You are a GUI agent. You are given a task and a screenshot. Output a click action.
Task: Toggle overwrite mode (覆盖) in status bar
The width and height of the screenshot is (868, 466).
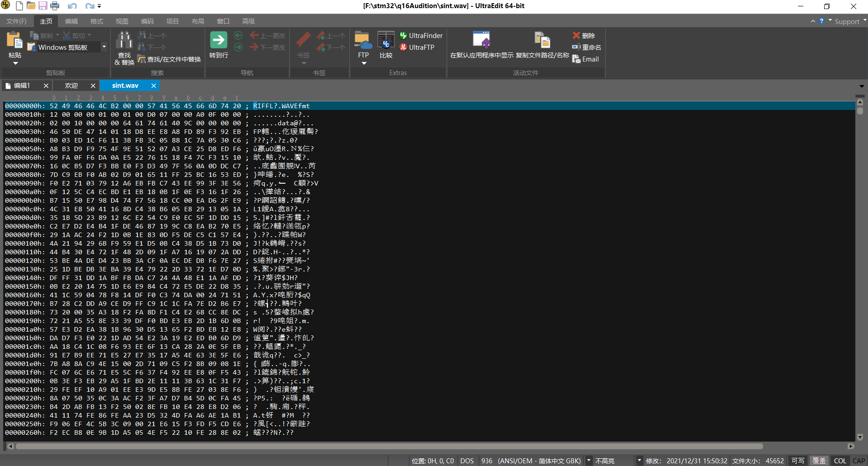pos(819,460)
